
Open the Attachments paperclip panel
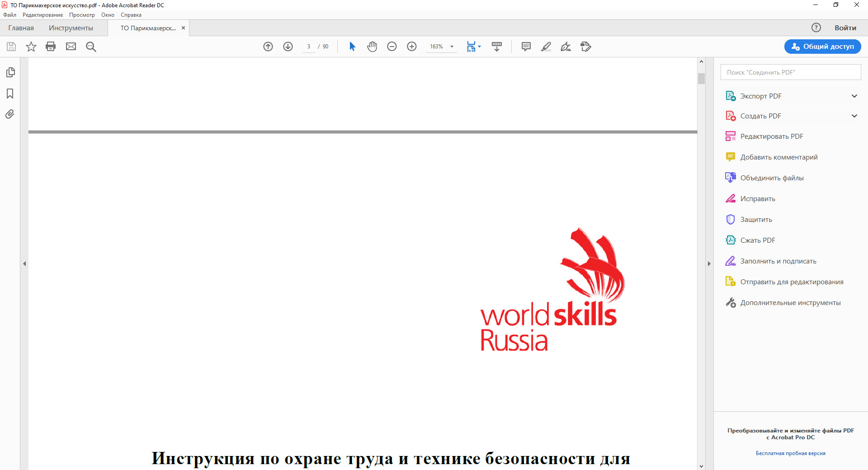[x=10, y=114]
